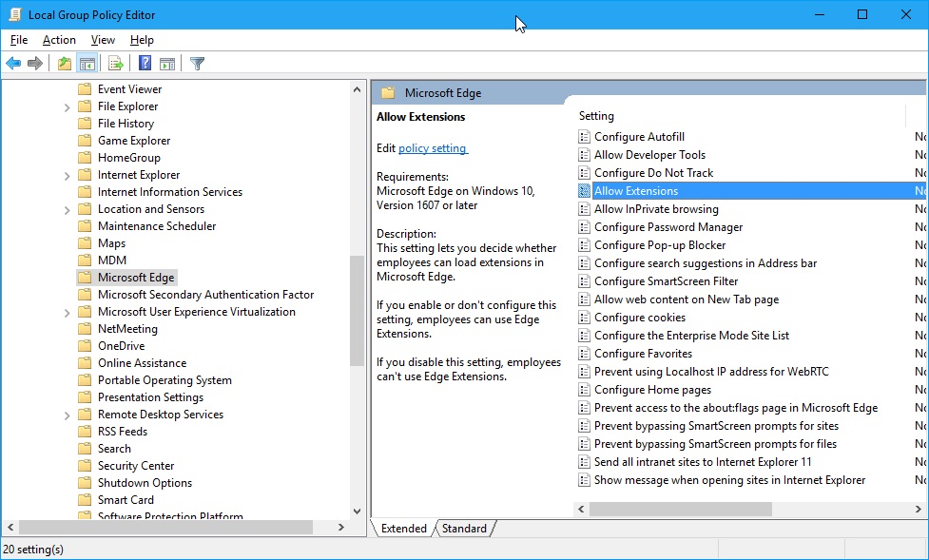The width and height of the screenshot is (929, 560).
Task: Select Allow Developer Tools setting
Action: 650,155
